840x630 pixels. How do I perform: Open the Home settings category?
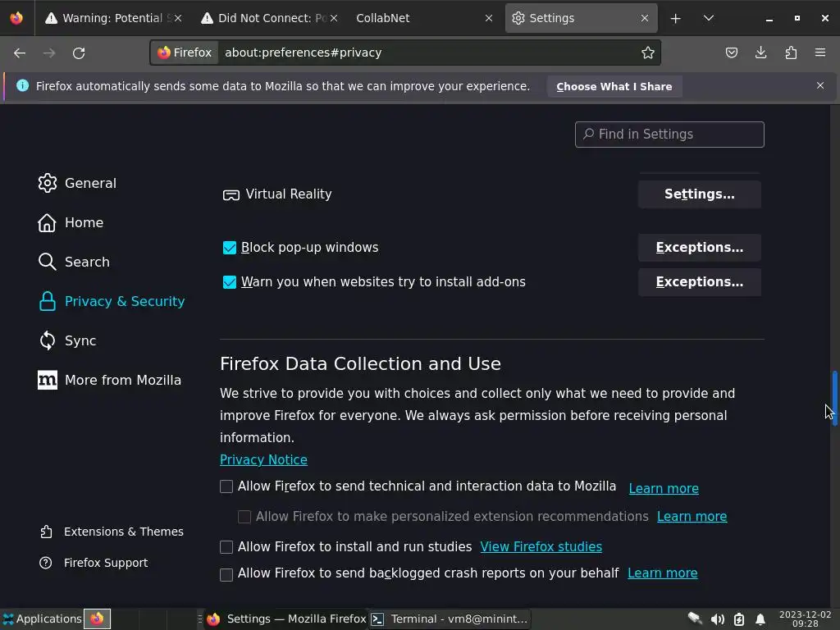pos(71,222)
